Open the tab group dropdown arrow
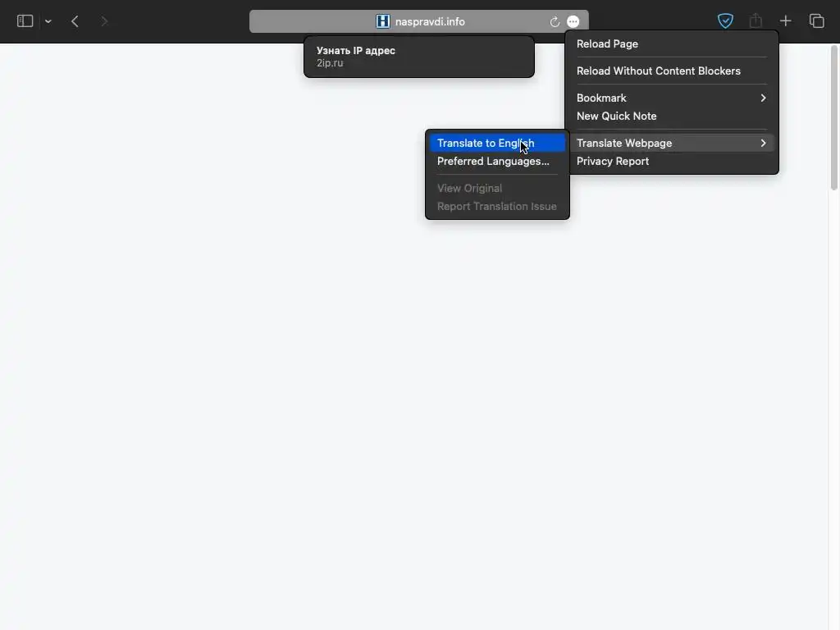Screen dimensions: 840x630 (x=48, y=21)
